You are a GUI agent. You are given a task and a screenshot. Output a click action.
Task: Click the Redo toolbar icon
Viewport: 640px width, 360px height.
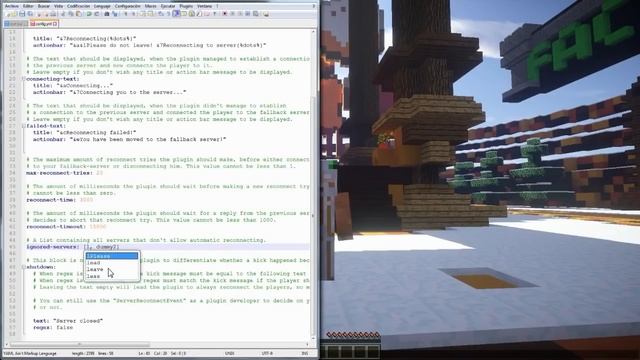click(x=97, y=14)
